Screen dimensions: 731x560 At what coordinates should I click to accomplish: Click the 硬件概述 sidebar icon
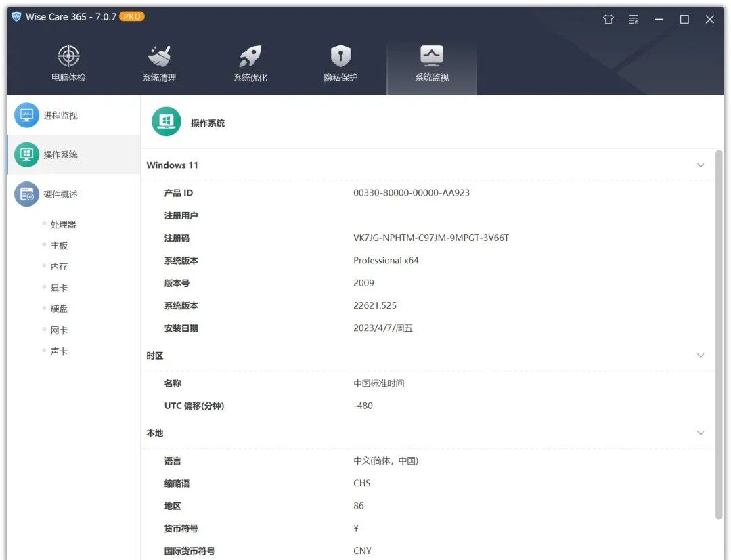pos(26,194)
